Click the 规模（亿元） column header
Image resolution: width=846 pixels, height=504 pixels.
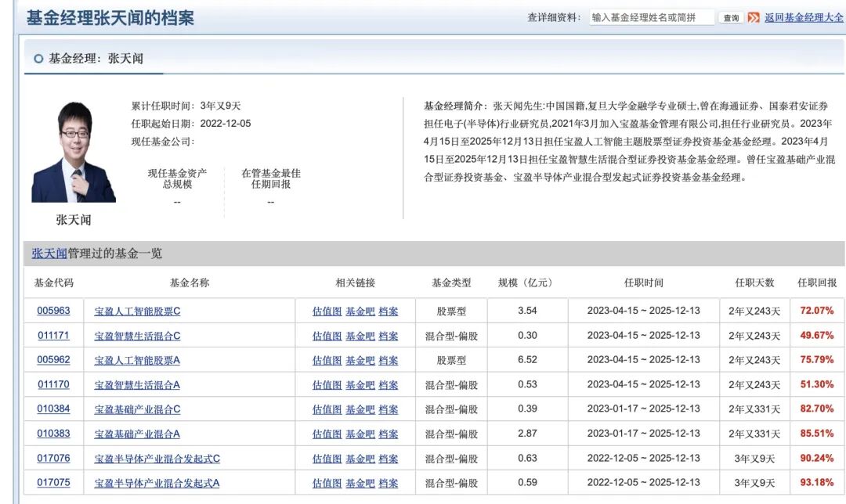pyautogui.click(x=527, y=283)
